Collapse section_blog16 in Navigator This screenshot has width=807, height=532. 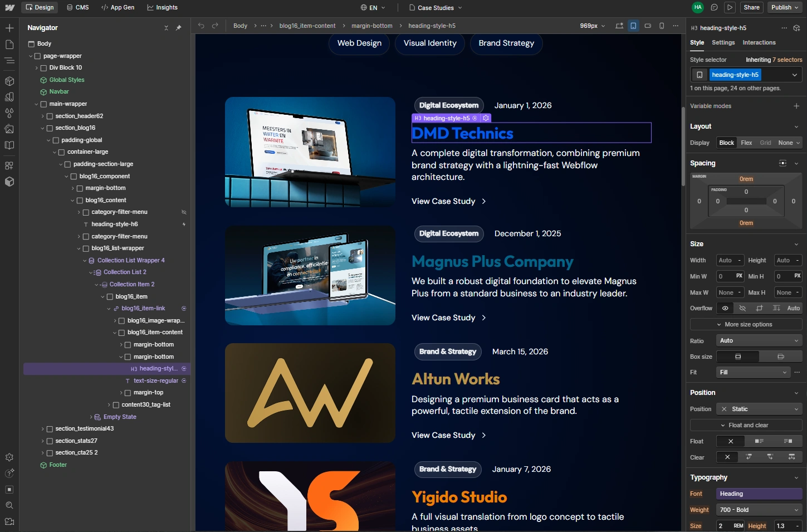click(42, 128)
